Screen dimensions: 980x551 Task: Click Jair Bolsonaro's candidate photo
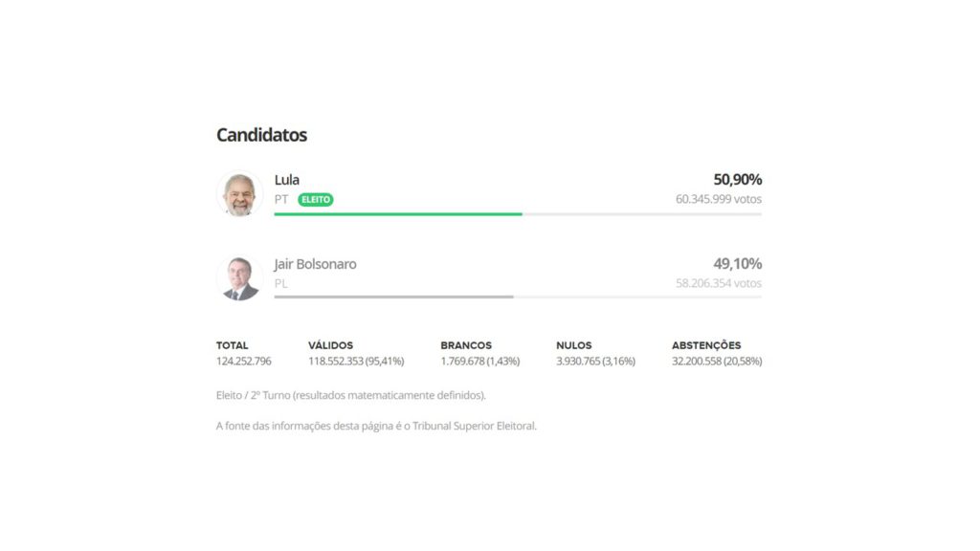pos(239,278)
